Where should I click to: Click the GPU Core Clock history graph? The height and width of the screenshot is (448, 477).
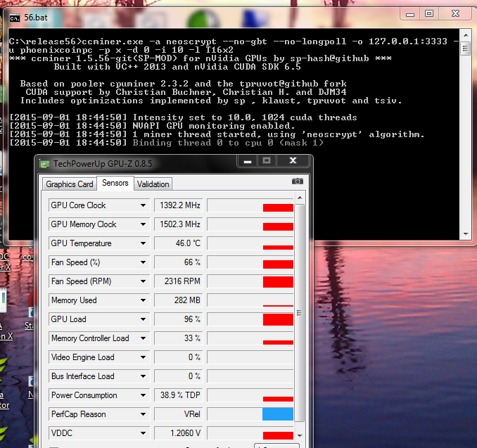pyautogui.click(x=250, y=205)
